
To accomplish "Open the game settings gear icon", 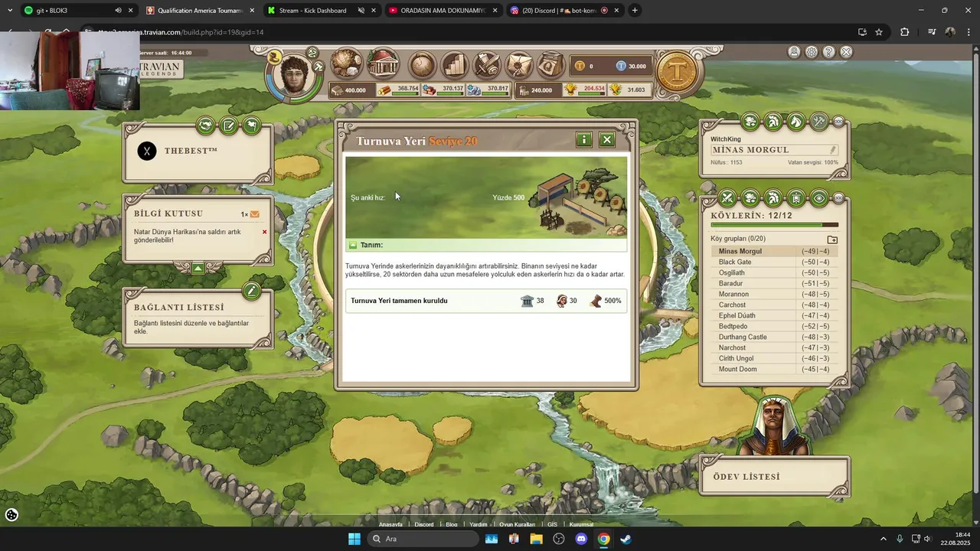I will coord(812,52).
